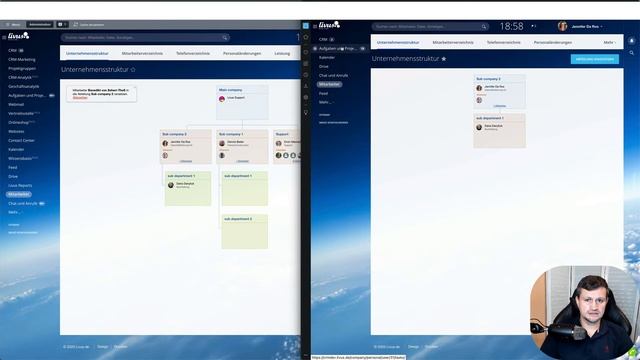Click magnifier icon below the bell
Viewport: 640px width, 360px height.
point(631,53)
